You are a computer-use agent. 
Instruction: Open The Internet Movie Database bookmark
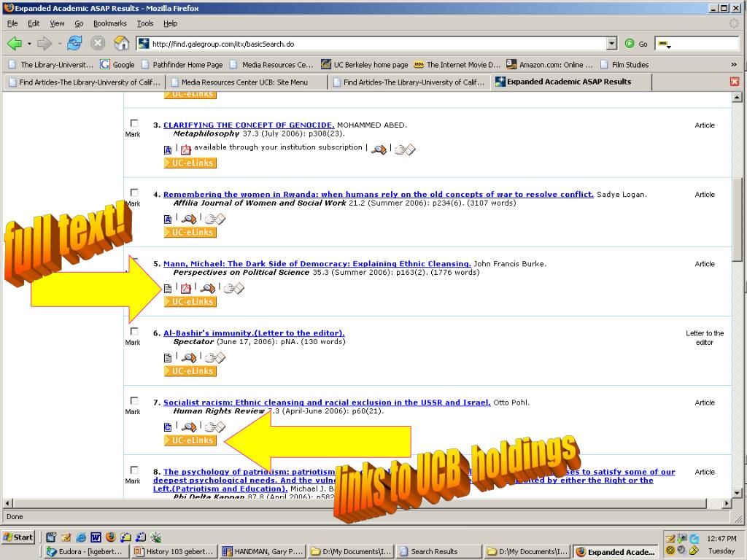pos(457,64)
